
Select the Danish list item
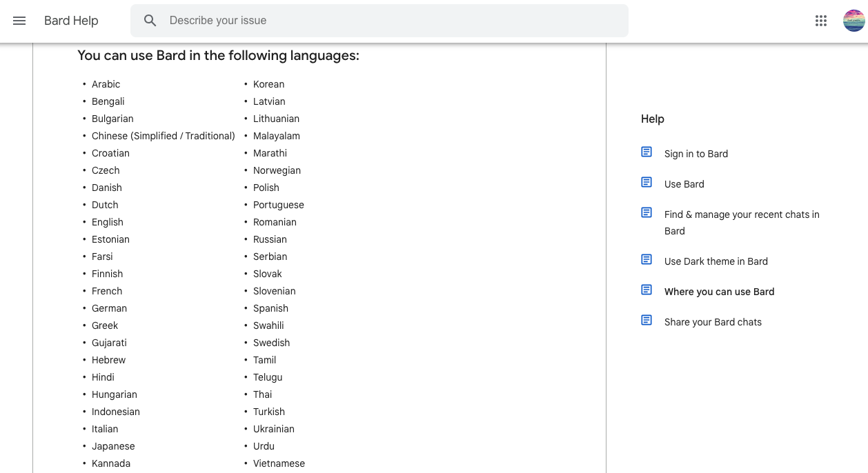(107, 188)
